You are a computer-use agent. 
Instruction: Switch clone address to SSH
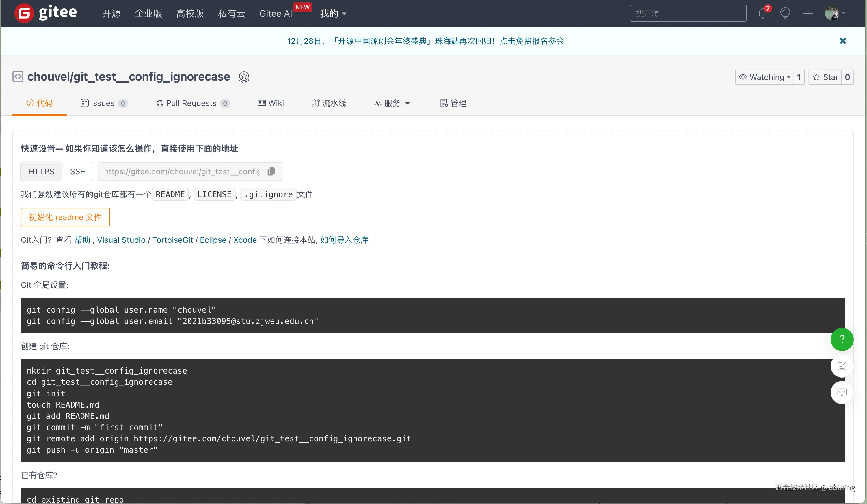click(78, 171)
